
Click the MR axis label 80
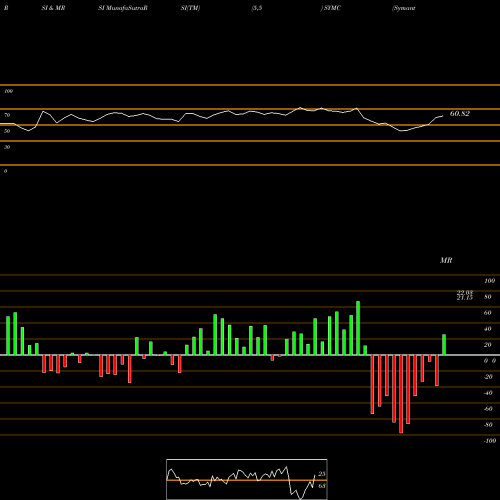[488, 297]
